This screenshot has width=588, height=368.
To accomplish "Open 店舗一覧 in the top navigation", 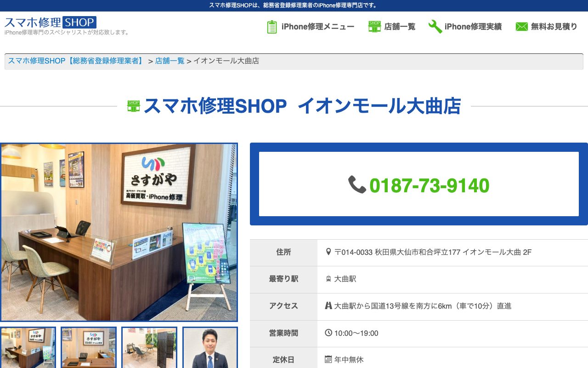I will (400, 27).
